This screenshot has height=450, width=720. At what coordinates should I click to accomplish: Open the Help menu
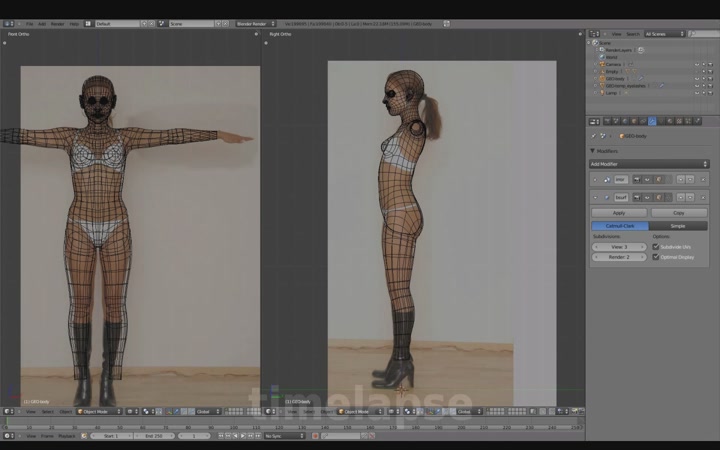click(74, 23)
